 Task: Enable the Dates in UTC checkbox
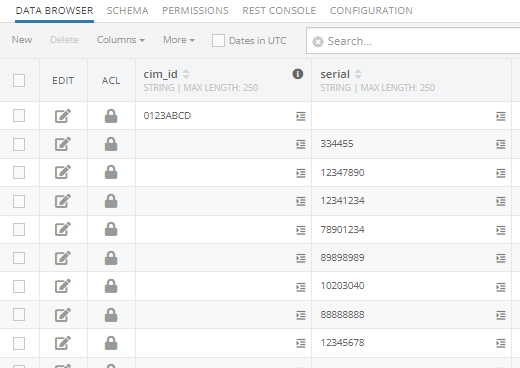pos(218,41)
